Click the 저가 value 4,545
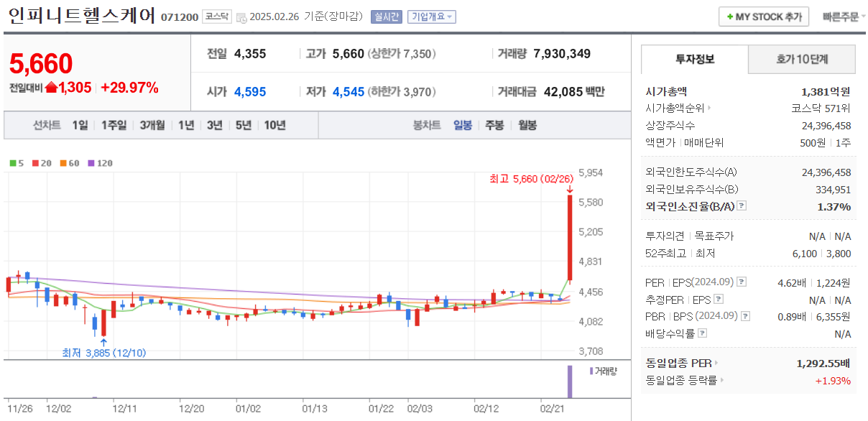 (348, 92)
